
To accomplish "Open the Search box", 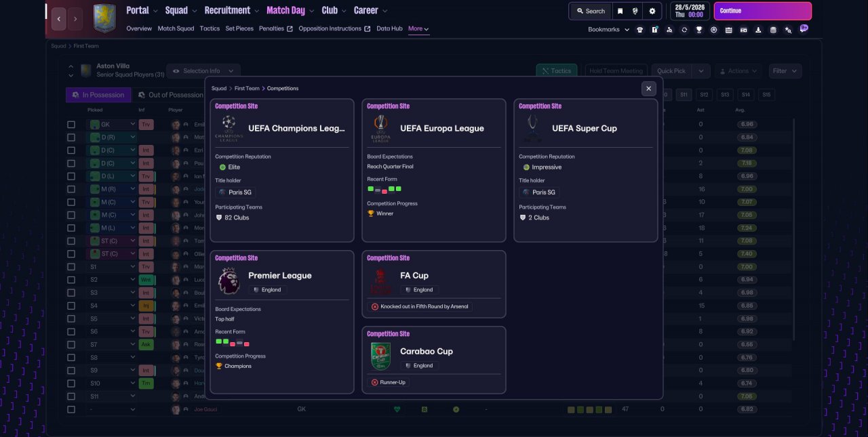I will tap(590, 11).
